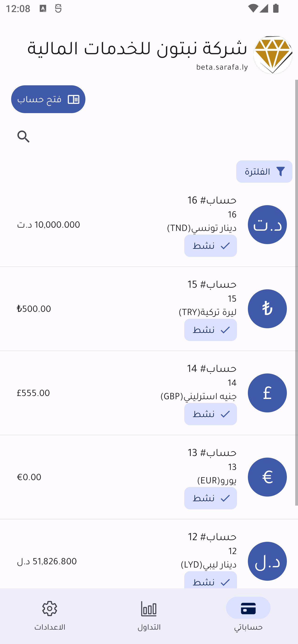Toggle the نشط chip on account 14
This screenshot has height=644, width=298.
click(x=211, y=414)
